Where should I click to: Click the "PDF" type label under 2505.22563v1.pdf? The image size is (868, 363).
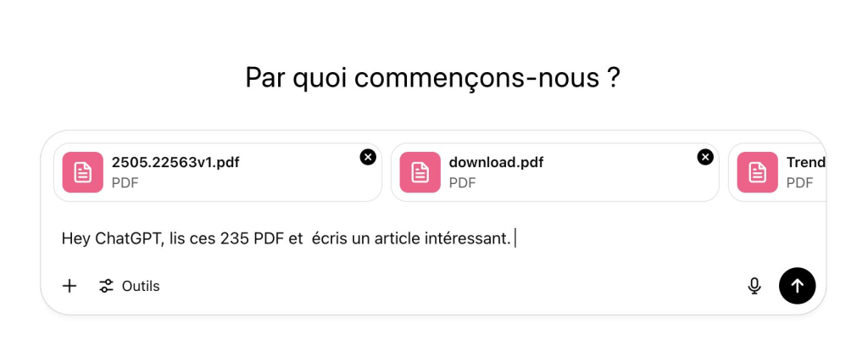tap(125, 181)
